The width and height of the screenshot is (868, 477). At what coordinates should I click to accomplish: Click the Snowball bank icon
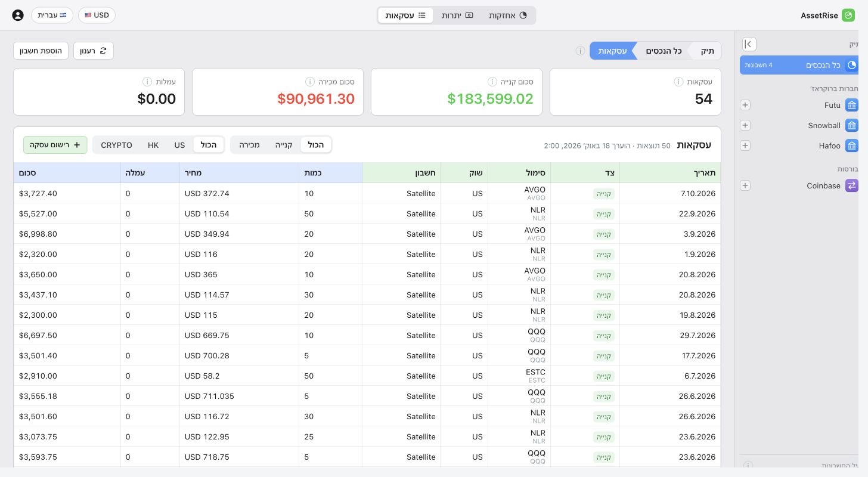[852, 126]
